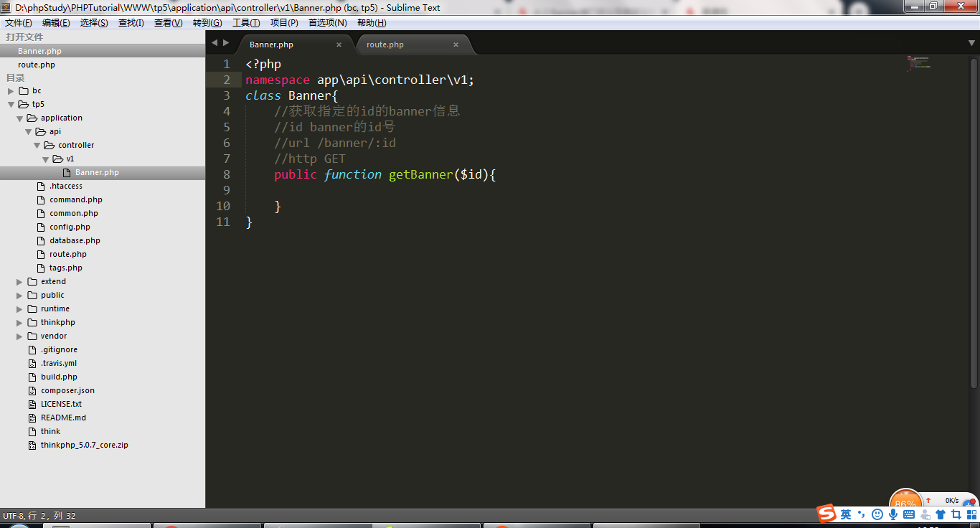Open the 编辑(E) menu
The height and width of the screenshot is (528, 980).
tap(56, 23)
